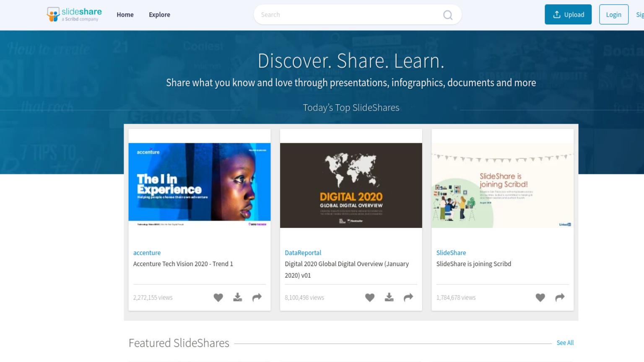Open the accenture author link
The width and height of the screenshot is (644, 362).
(x=147, y=253)
